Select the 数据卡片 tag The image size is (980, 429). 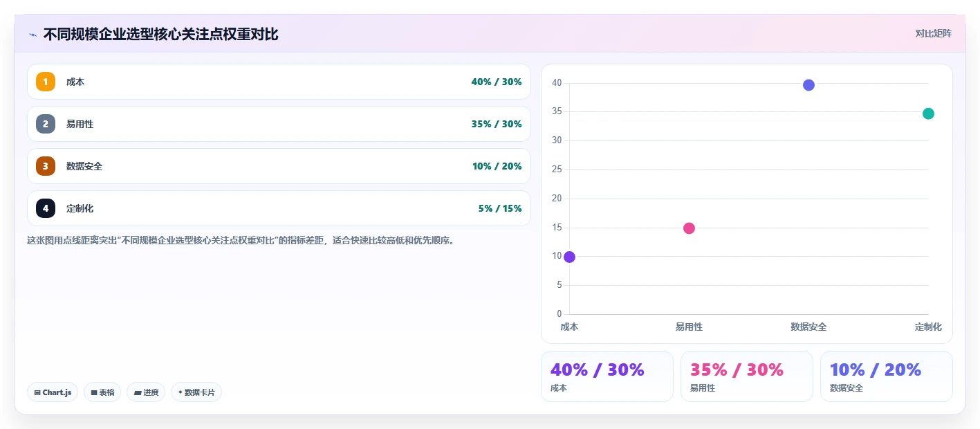tap(196, 392)
